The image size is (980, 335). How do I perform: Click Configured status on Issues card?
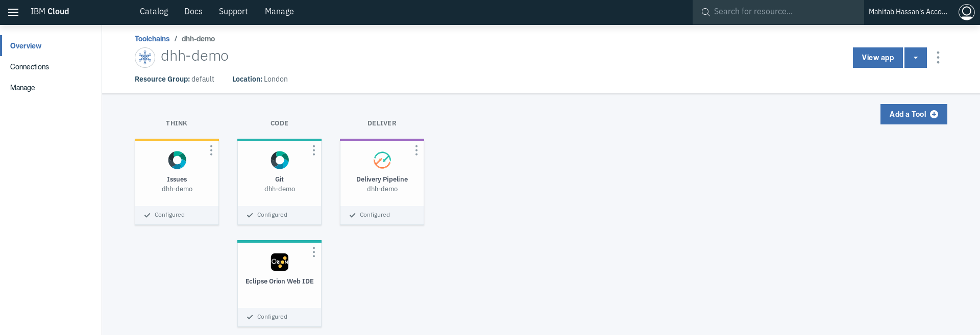[164, 215]
